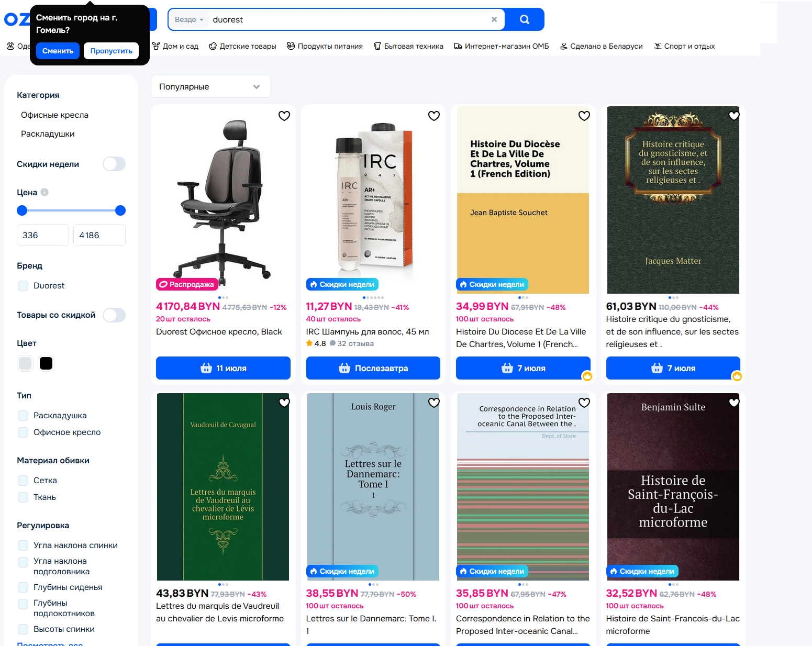
Task: Open the Везде search scope dropdown
Action: click(189, 19)
